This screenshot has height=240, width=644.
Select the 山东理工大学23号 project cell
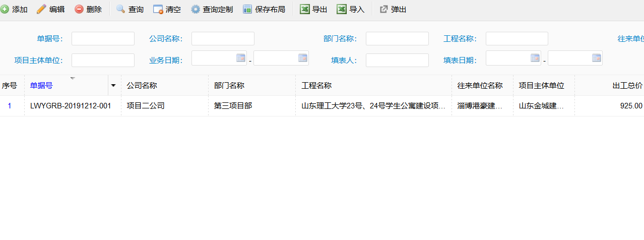coord(373,106)
